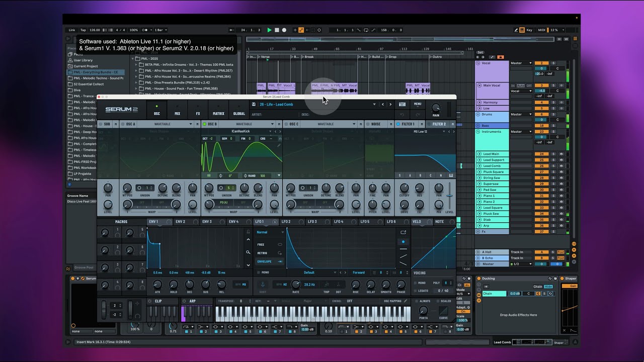Click the Forward LFO direction label
Screen dimensions: 644x362
click(359, 273)
